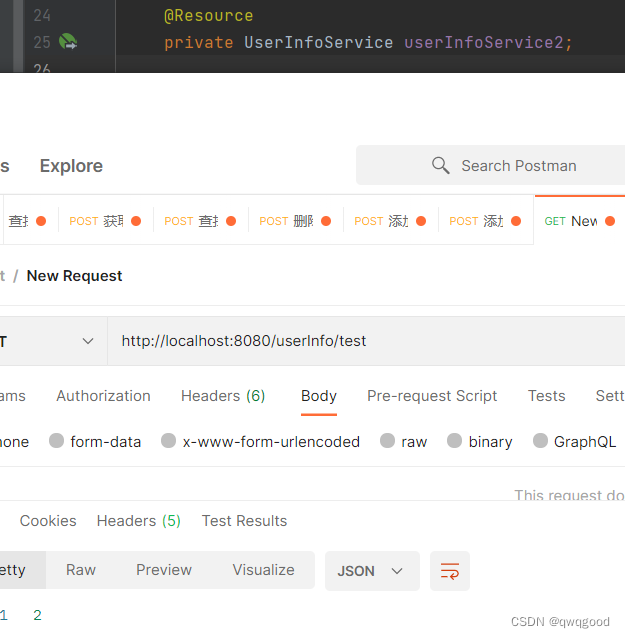The image size is (625, 638).
Task: Select the x-www-form-urlencoded body option
Action: pos(260,441)
